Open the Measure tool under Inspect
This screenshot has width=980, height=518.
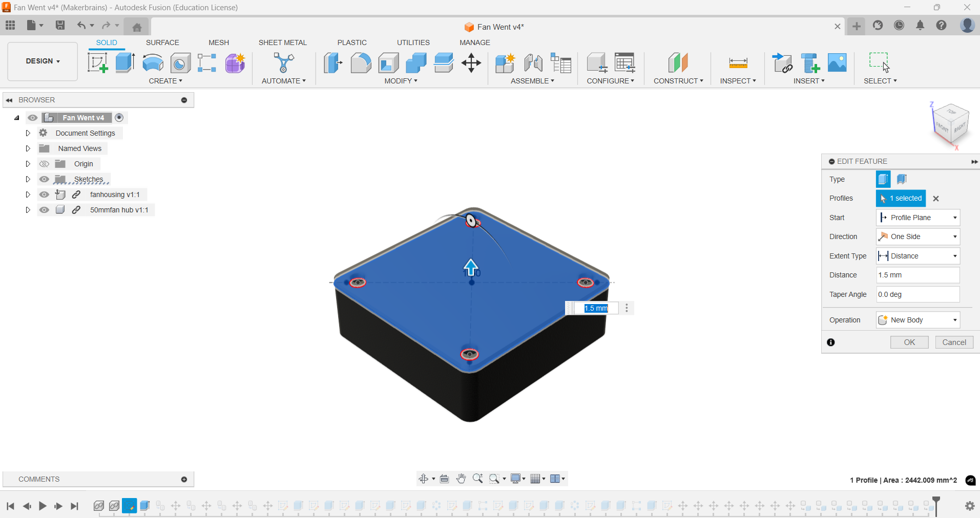click(x=737, y=62)
